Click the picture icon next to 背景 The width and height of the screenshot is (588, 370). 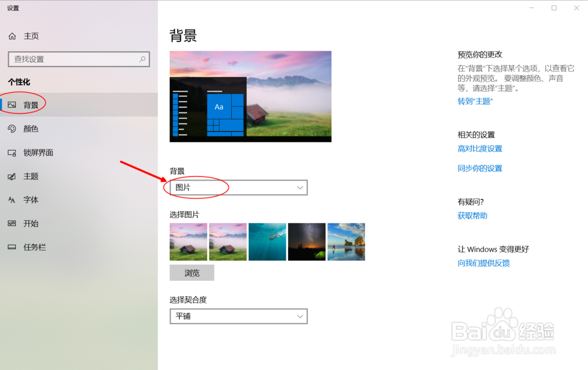(x=12, y=105)
